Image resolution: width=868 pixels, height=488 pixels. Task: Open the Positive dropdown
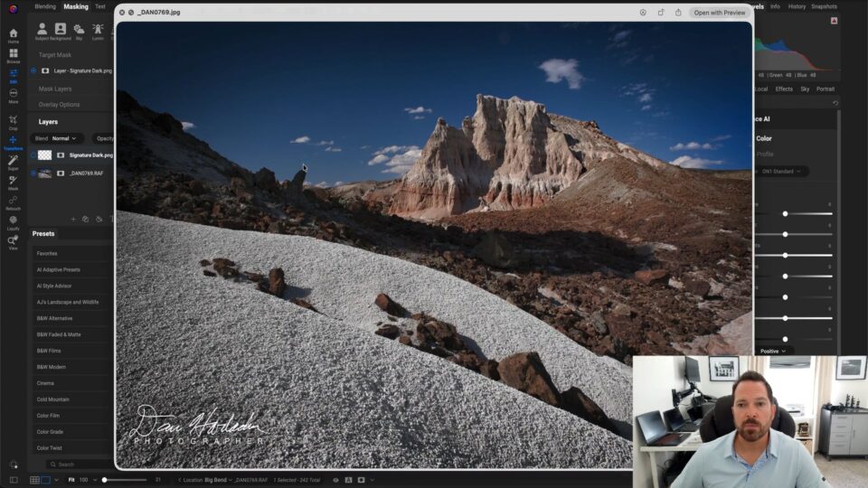[x=773, y=351]
